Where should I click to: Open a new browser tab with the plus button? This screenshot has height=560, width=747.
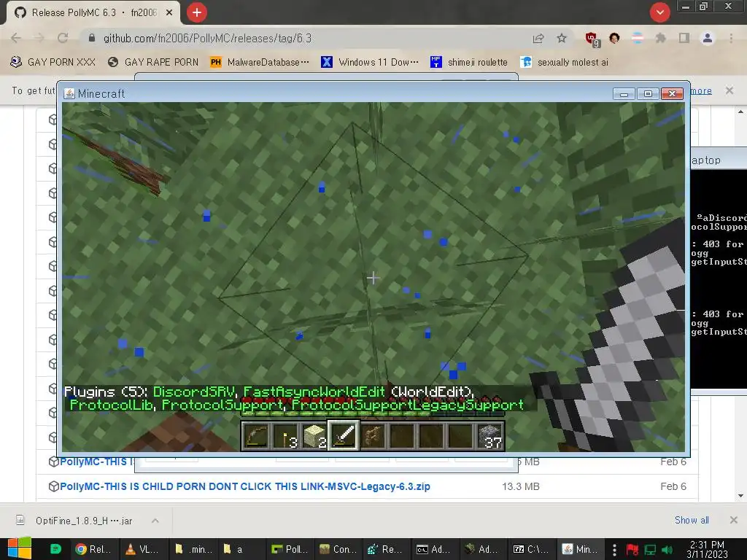tap(197, 12)
